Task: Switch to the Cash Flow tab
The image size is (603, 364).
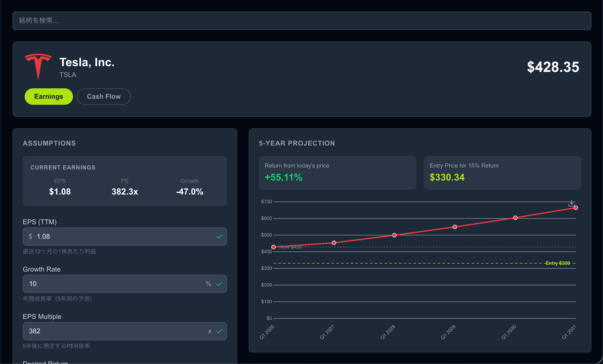Action: pyautogui.click(x=104, y=97)
